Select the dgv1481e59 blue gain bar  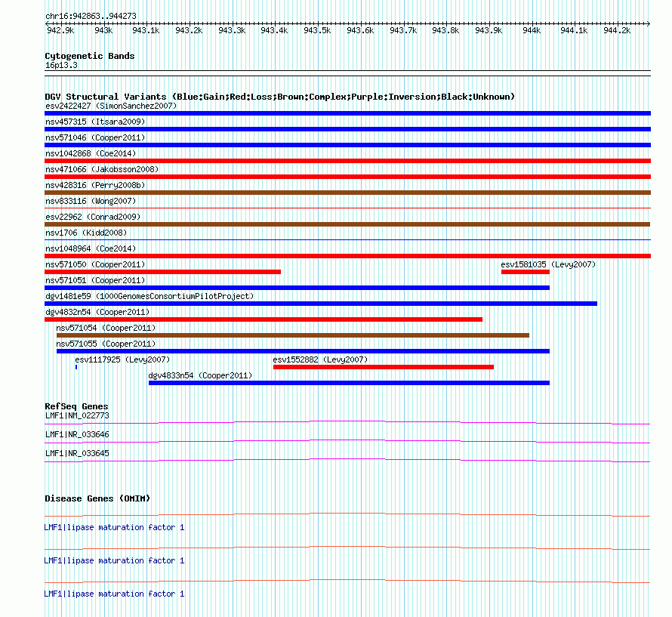[321, 304]
